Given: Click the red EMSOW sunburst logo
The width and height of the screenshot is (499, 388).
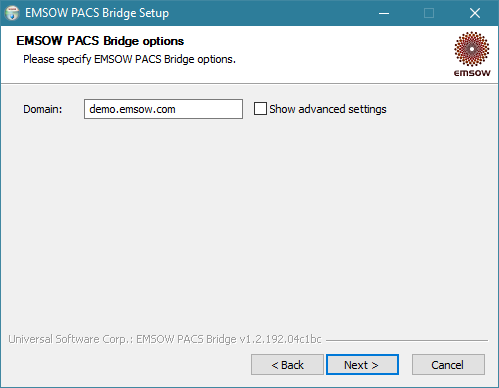Looking at the screenshot, I should [x=472, y=49].
